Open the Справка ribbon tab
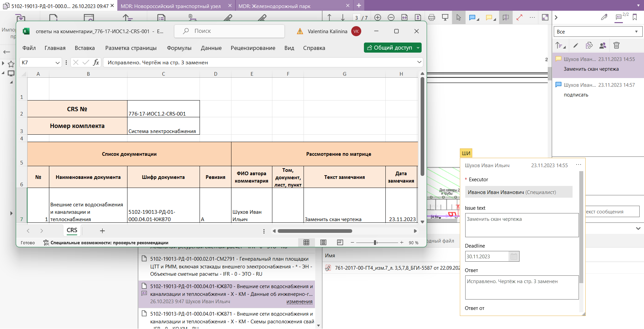644x329 pixels. [x=314, y=48]
